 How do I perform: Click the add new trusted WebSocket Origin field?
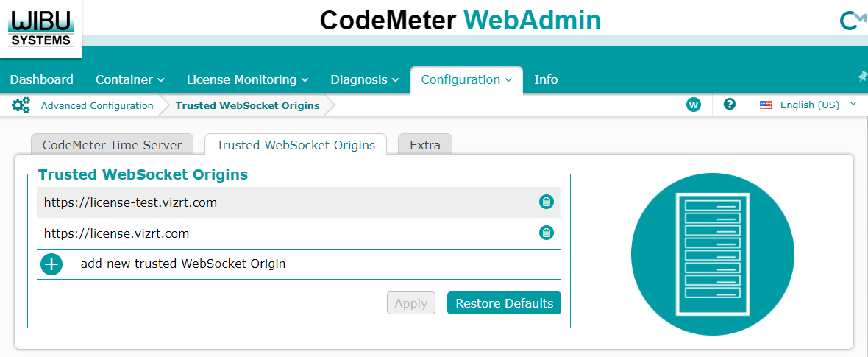click(x=183, y=264)
